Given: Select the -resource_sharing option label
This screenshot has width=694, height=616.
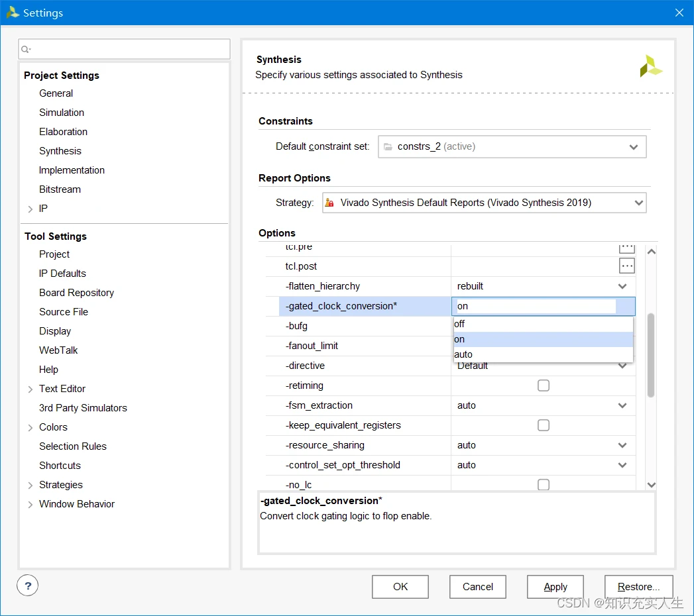Looking at the screenshot, I should click(325, 445).
